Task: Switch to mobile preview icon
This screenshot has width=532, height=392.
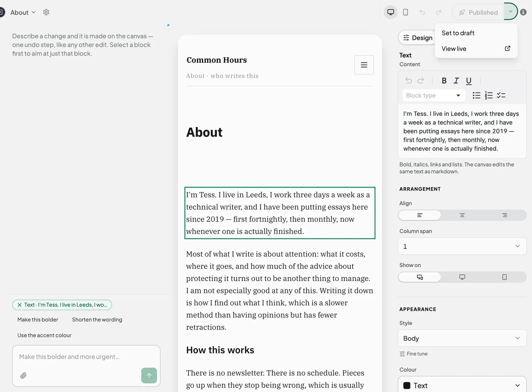Action: coord(406,12)
